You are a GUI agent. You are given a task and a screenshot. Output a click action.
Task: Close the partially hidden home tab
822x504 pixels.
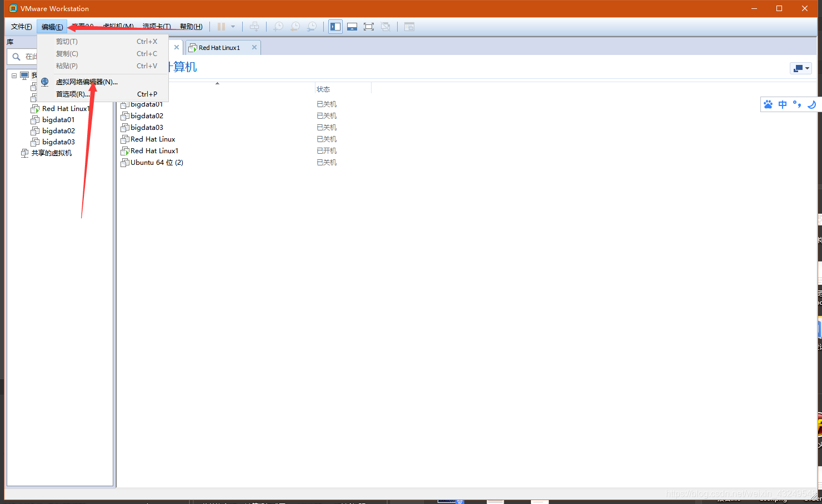(177, 47)
